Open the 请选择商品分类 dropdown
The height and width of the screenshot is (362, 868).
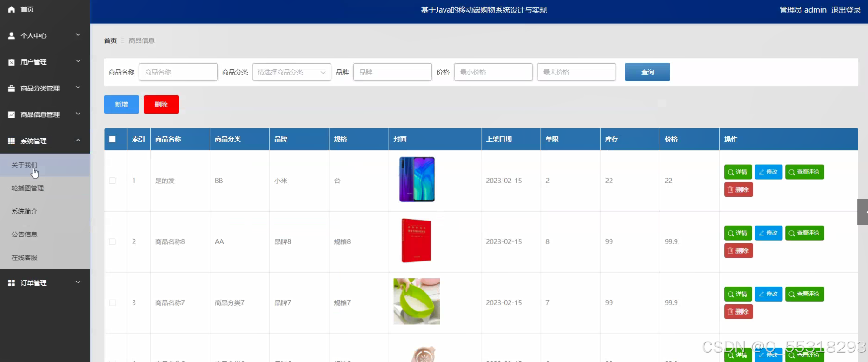(x=292, y=72)
